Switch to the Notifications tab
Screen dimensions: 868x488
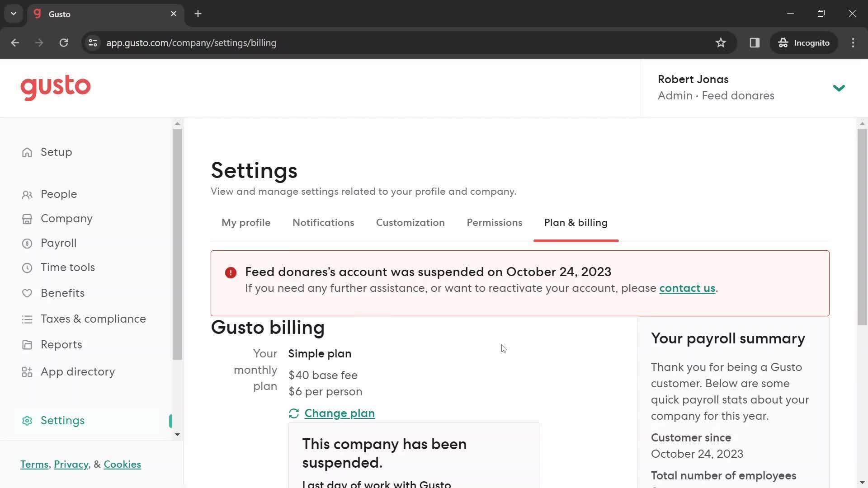click(x=323, y=222)
